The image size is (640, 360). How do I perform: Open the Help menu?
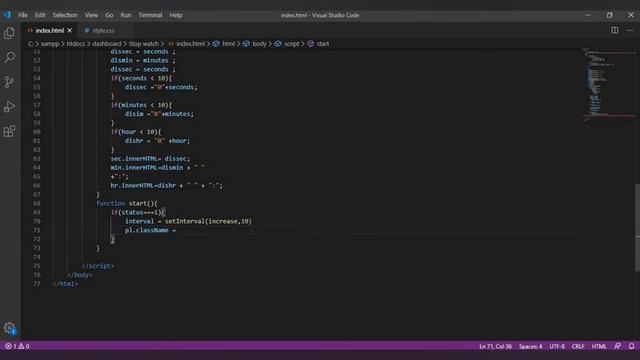(176, 15)
